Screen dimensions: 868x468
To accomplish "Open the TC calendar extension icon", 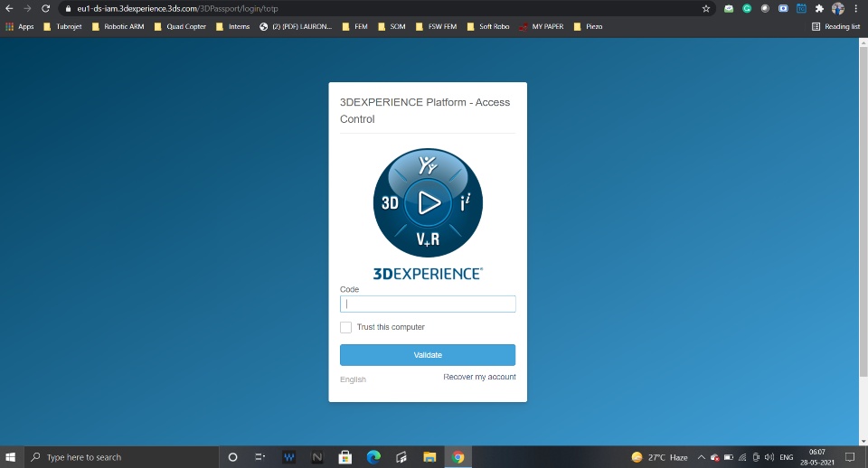I will (802, 9).
